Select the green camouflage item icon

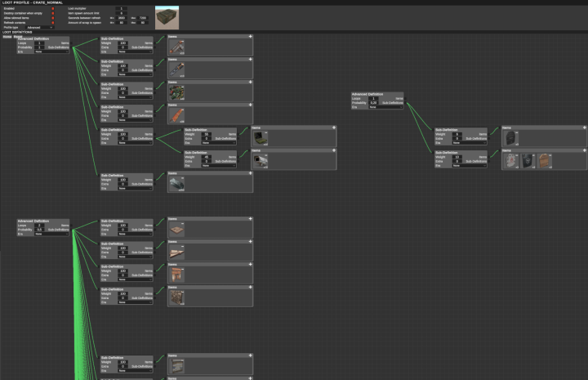pyautogui.click(x=176, y=92)
